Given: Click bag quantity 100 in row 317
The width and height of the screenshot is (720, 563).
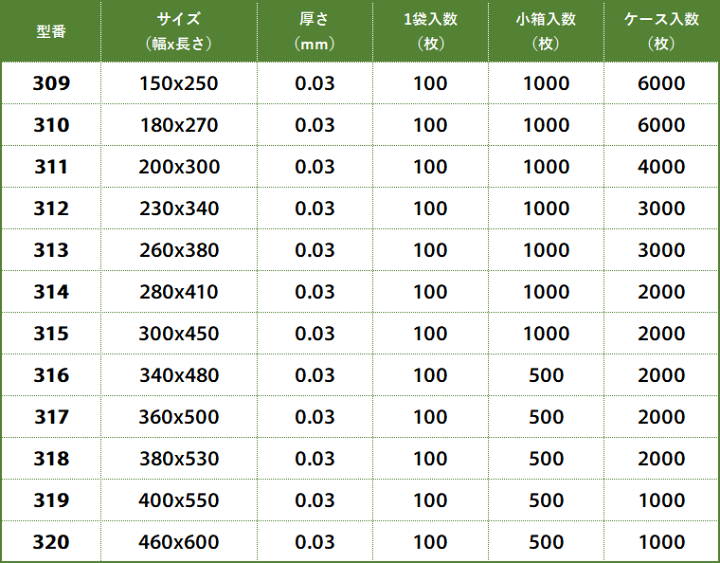Looking at the screenshot, I should click(x=430, y=417).
